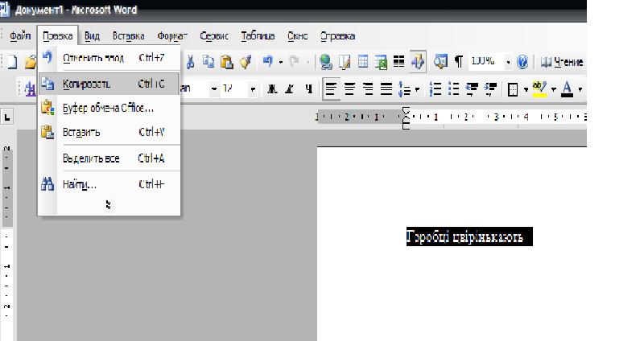The image size is (644, 362).
Task: Open the borders dropdown arrow
Action: (x=526, y=89)
